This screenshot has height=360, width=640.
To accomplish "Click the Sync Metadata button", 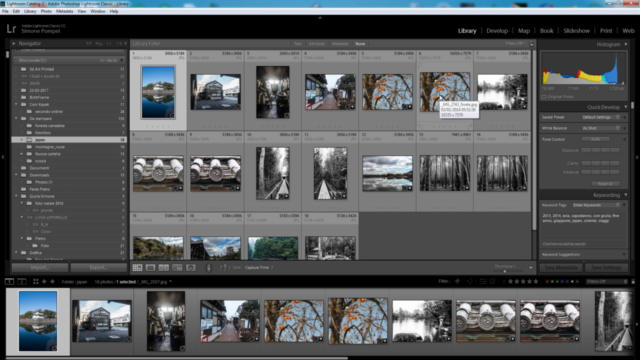I will 561,267.
